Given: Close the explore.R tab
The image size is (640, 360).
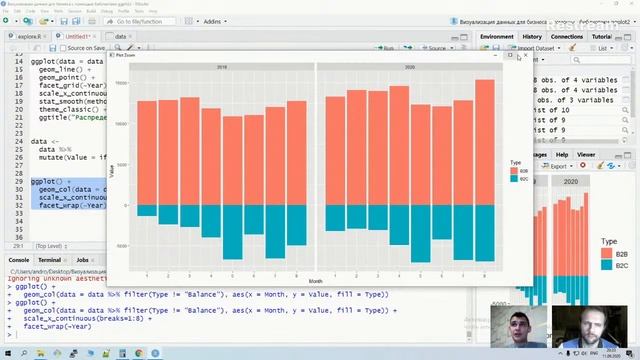Looking at the screenshot, I should (x=45, y=37).
